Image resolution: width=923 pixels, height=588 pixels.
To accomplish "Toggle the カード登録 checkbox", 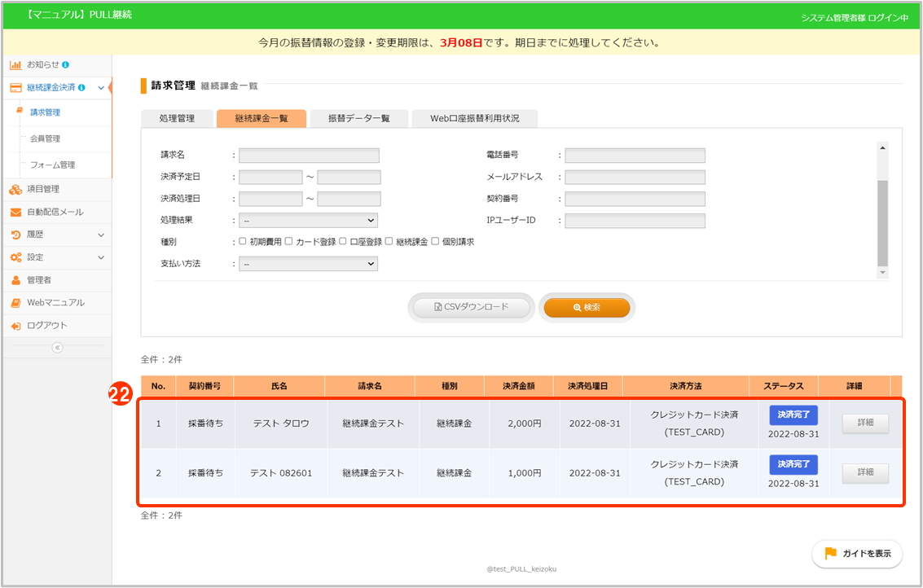I will click(289, 242).
